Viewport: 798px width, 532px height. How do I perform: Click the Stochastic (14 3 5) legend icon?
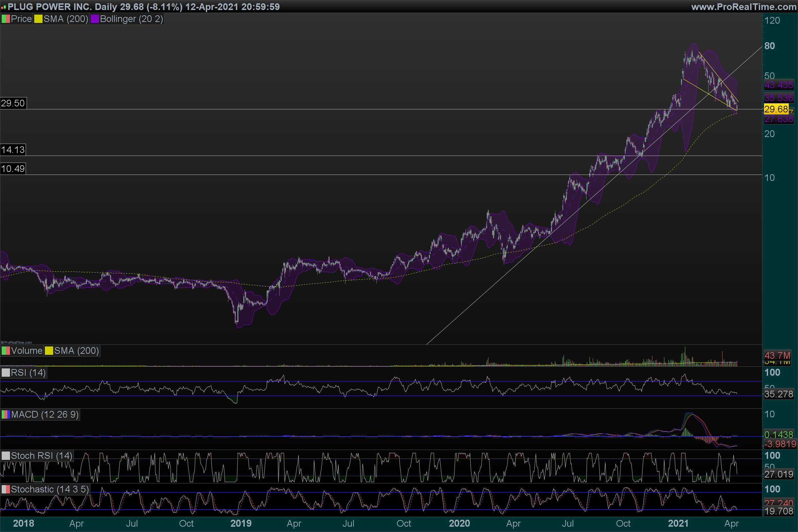(6, 489)
